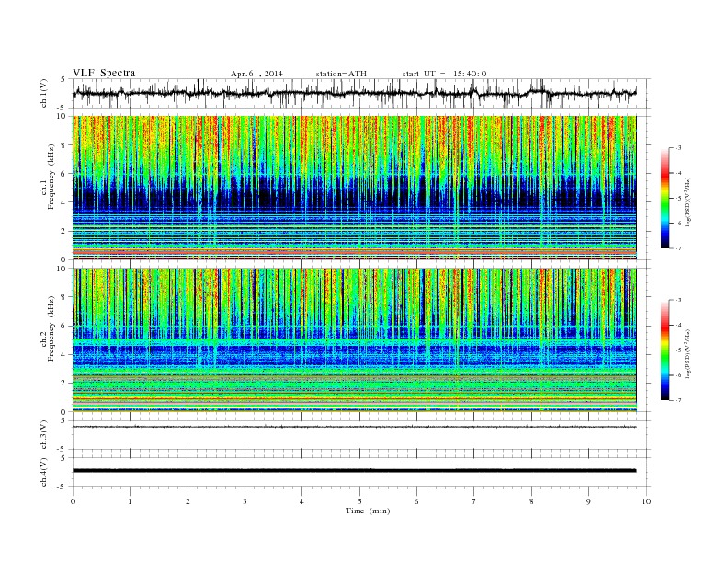Click the "9" tick on the time axis
The width and height of the screenshot is (728, 563).
coord(588,501)
